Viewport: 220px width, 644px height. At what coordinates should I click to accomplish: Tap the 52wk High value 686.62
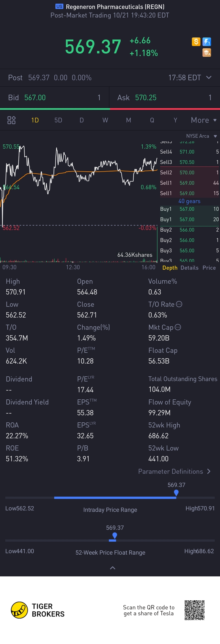[x=158, y=435]
